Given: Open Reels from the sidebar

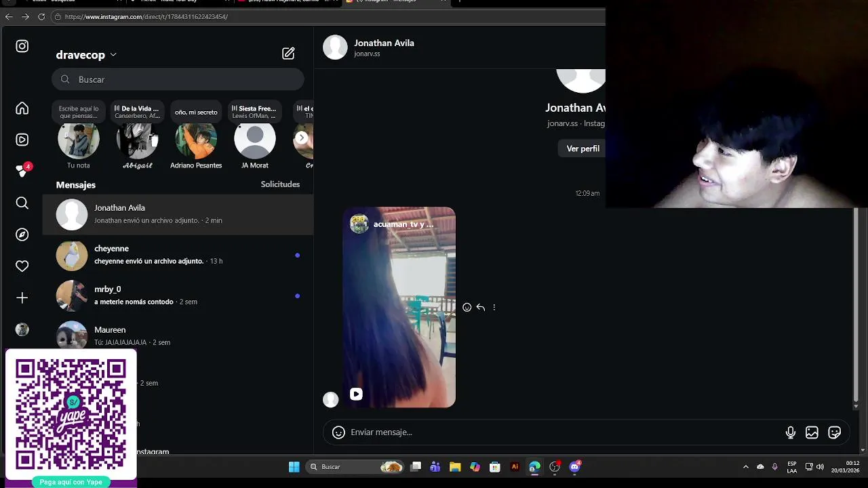Looking at the screenshot, I should click(x=22, y=140).
